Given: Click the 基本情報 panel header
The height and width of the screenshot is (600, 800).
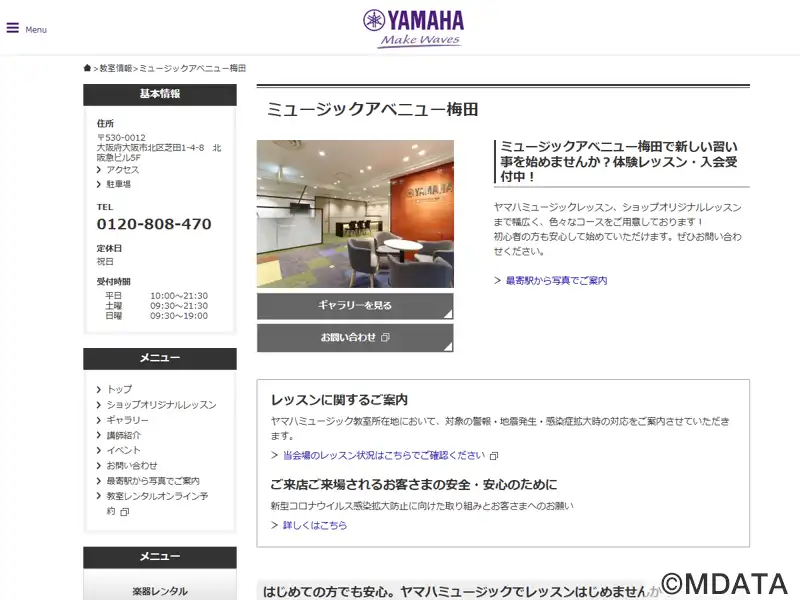Looking at the screenshot, I should pos(160,94).
